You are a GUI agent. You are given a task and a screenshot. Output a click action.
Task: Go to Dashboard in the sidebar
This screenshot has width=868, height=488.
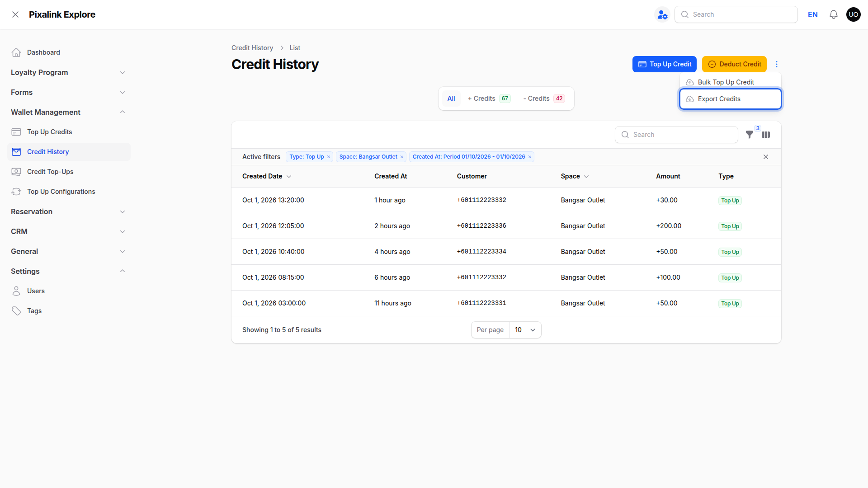tap(69, 52)
